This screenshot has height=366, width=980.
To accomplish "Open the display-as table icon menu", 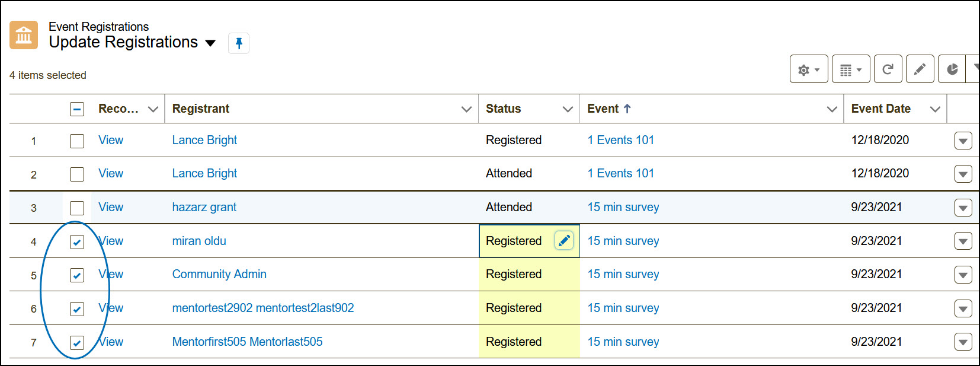I will pos(850,69).
